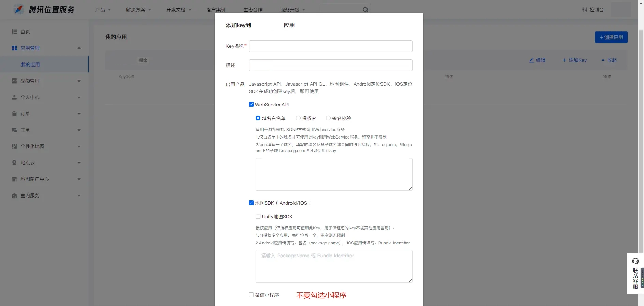Click the 编辑 pencil icon
644x306 pixels.
[x=531, y=60]
